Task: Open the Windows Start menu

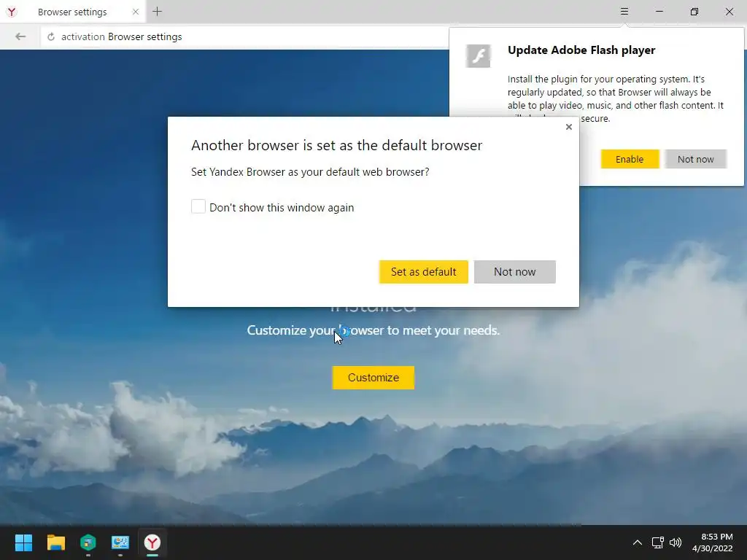Action: (x=23, y=542)
